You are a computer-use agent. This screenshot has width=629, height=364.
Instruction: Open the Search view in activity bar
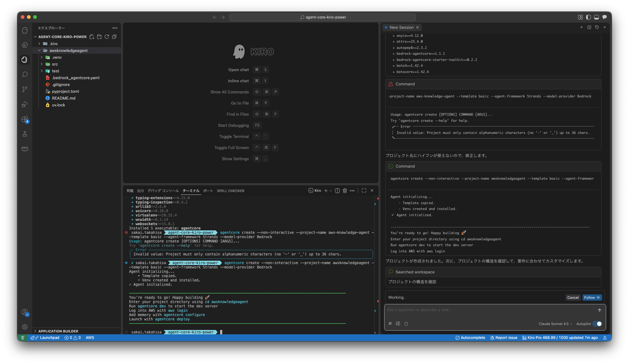(25, 75)
